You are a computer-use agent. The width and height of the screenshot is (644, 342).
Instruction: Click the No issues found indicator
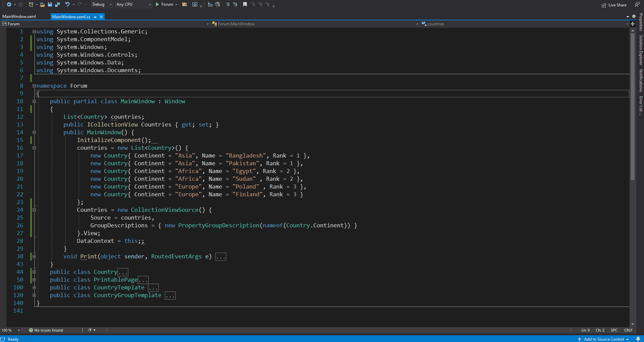[x=46, y=330]
